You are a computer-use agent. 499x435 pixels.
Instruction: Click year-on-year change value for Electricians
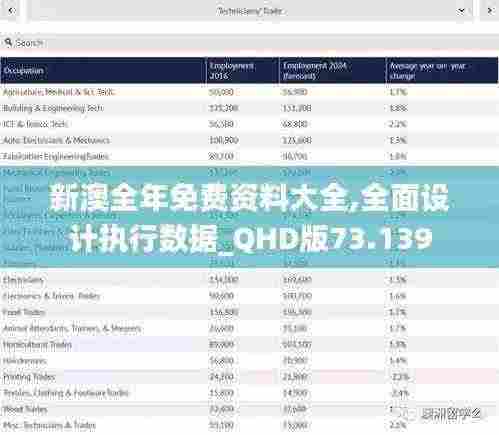pos(398,280)
